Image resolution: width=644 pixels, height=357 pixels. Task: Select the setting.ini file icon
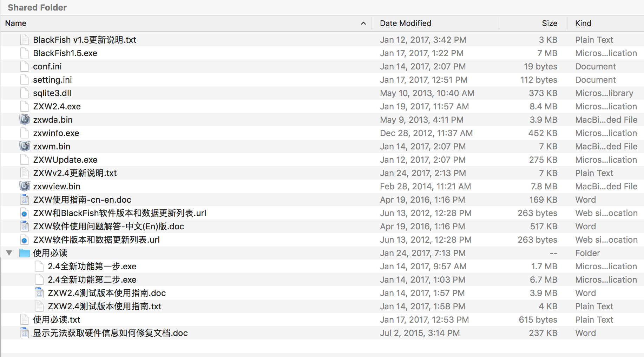coord(25,80)
